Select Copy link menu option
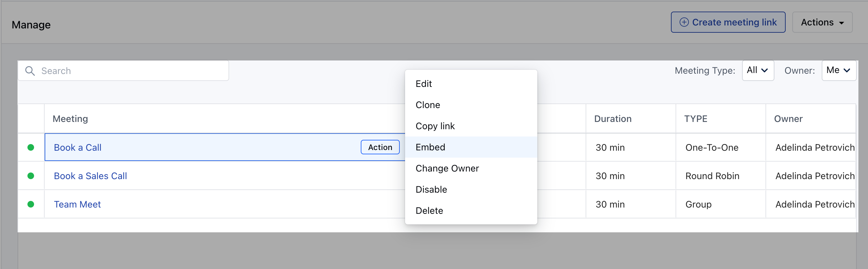Image resolution: width=868 pixels, height=269 pixels. tap(435, 126)
